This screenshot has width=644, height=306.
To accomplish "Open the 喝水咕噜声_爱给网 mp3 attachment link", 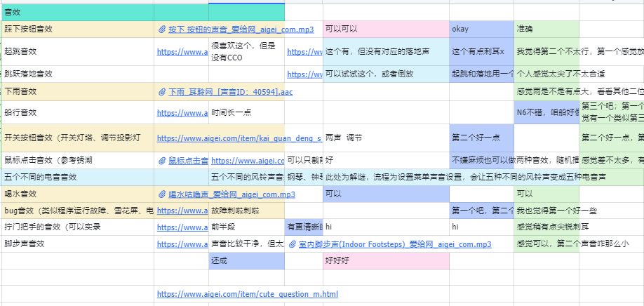I will tap(232, 194).
